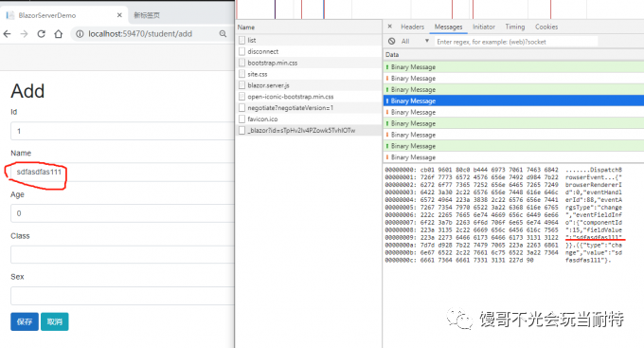Click the localhost:59470/student/add address bar
Viewport: 644px width, 348px height.
pyautogui.click(x=139, y=34)
